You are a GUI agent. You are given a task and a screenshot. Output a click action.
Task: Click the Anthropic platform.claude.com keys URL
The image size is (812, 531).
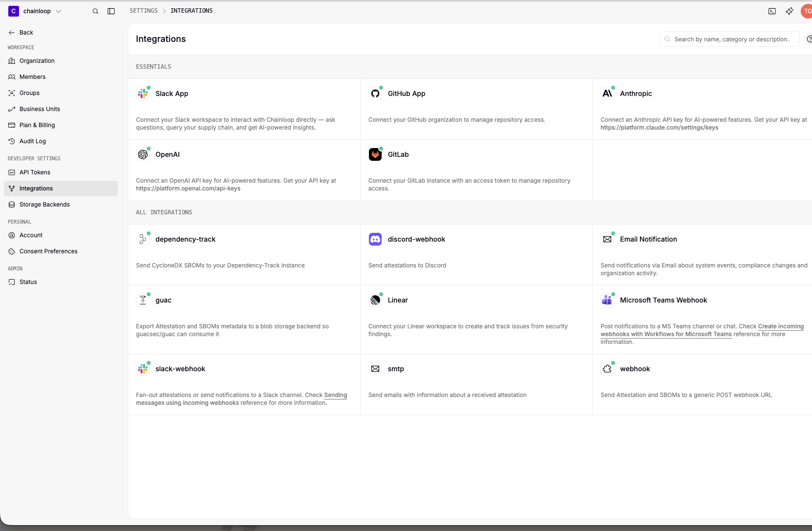659,128
